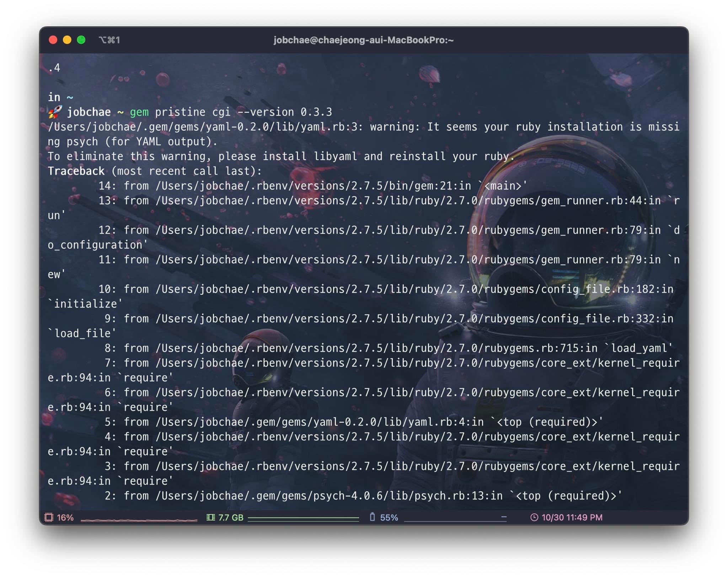The width and height of the screenshot is (728, 577).
Task: Click the window title jobchae@chaejeong-aui-MacBookPro
Action: pos(363,40)
